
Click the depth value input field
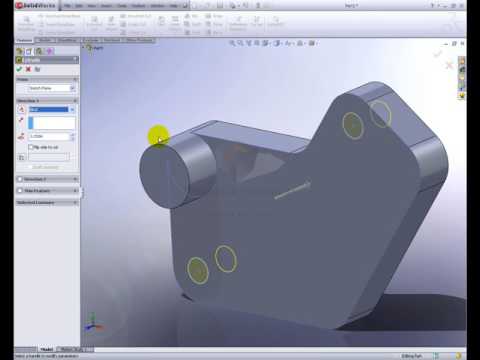(x=49, y=136)
